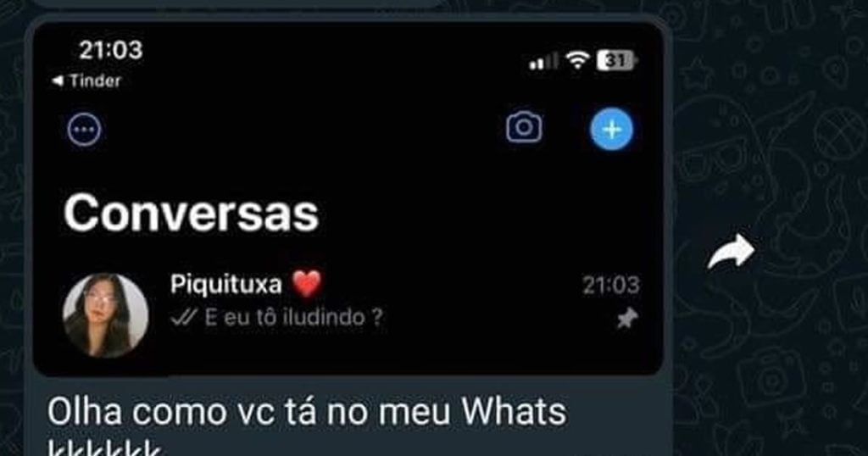The height and width of the screenshot is (456, 868).
Task: Click the 21:03 chat timestamp
Action: tap(611, 286)
